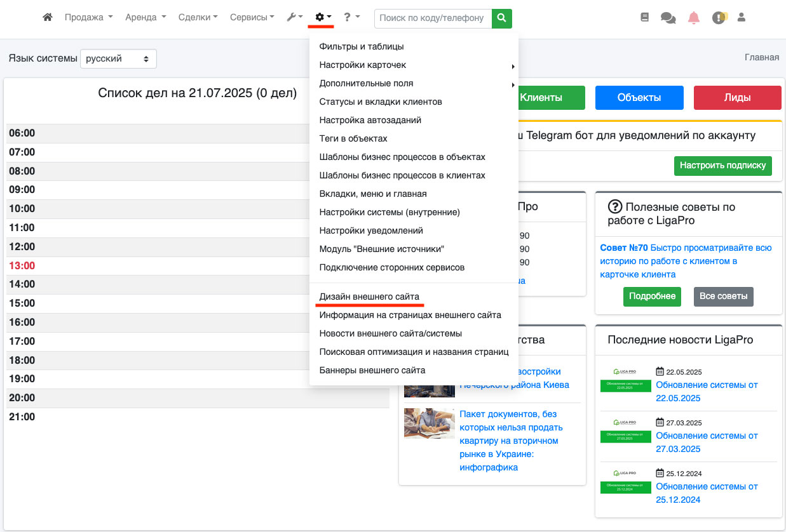
Task: Open the chat messages icon
Action: [x=668, y=18]
